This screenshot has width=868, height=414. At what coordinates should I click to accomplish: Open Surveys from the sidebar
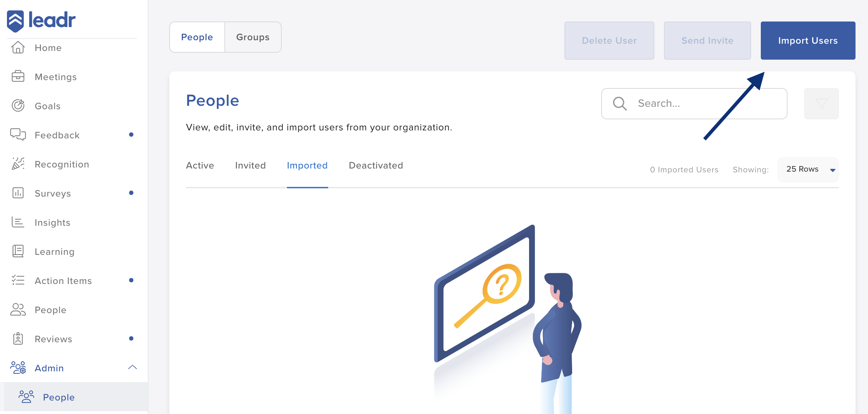coord(52,193)
